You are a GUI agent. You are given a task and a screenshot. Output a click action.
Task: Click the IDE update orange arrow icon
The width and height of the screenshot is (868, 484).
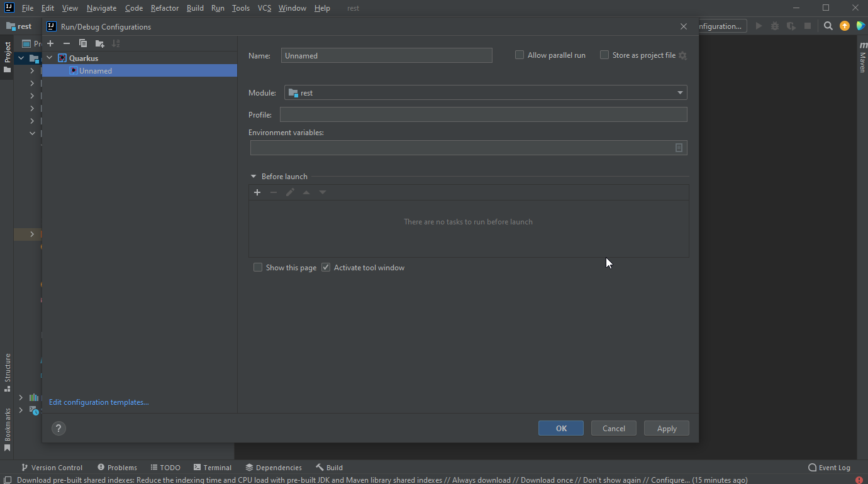pyautogui.click(x=844, y=26)
